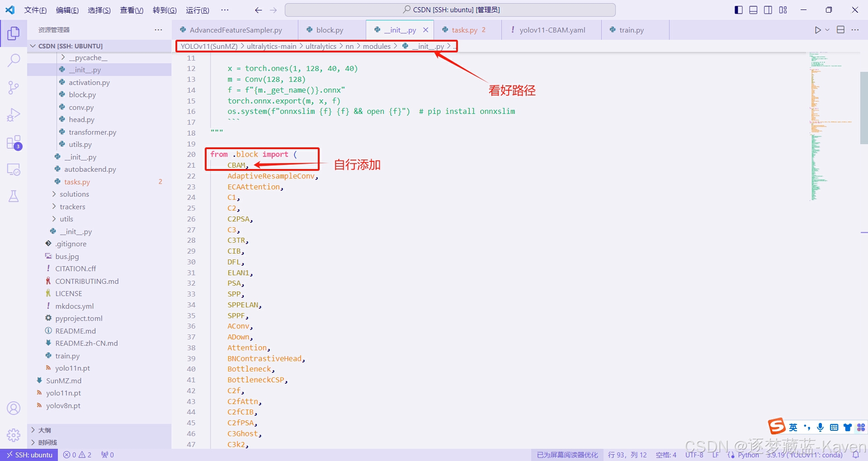Click the UTF-8 encoding status item

[694, 455]
